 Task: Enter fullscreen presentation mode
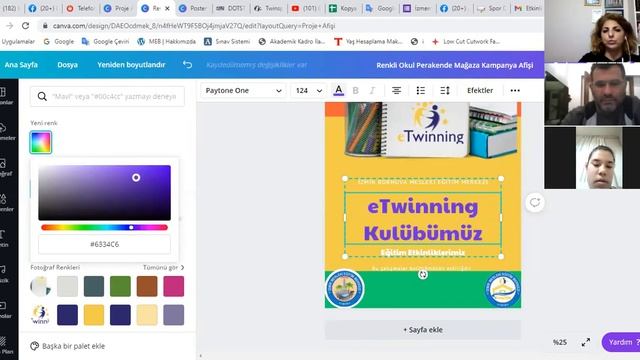(586, 342)
